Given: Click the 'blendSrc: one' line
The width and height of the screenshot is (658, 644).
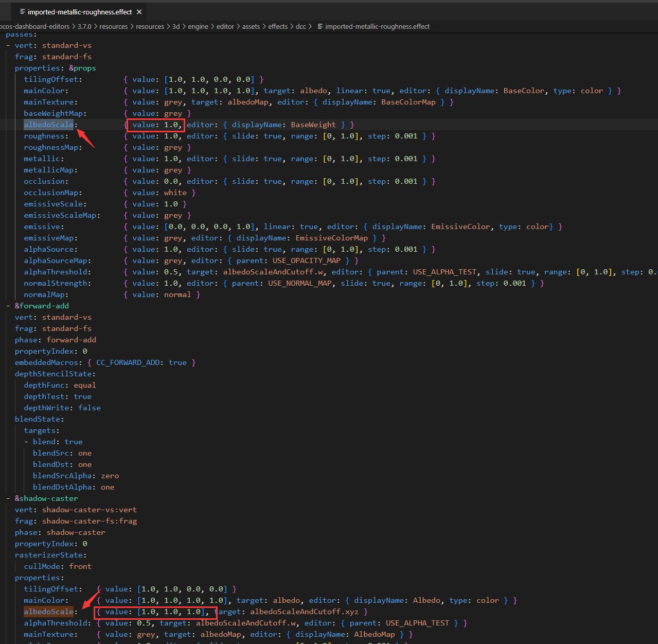Looking at the screenshot, I should tap(62, 453).
